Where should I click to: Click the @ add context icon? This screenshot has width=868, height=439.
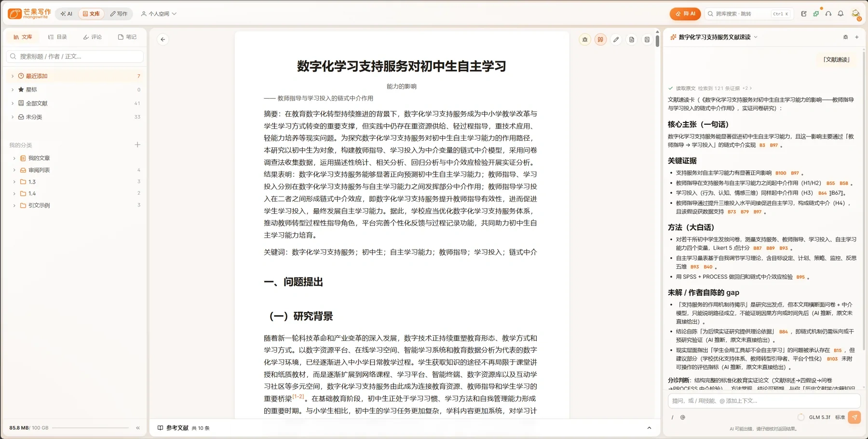[682, 417]
